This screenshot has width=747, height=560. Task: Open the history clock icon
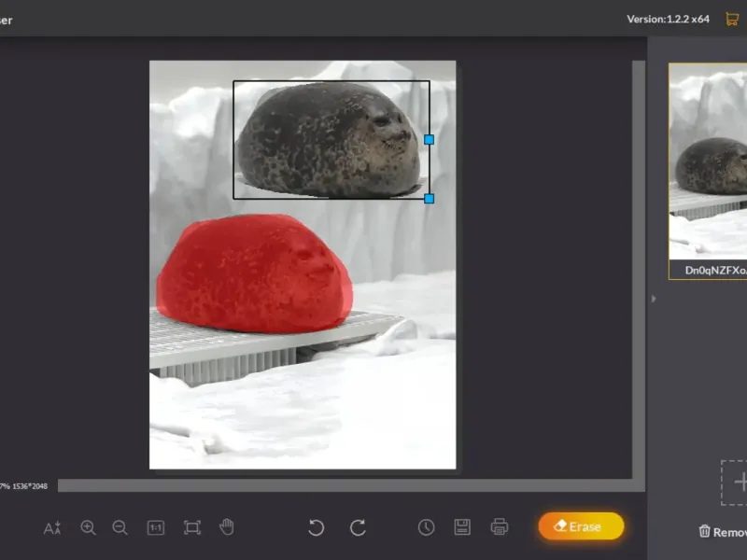tap(426, 527)
